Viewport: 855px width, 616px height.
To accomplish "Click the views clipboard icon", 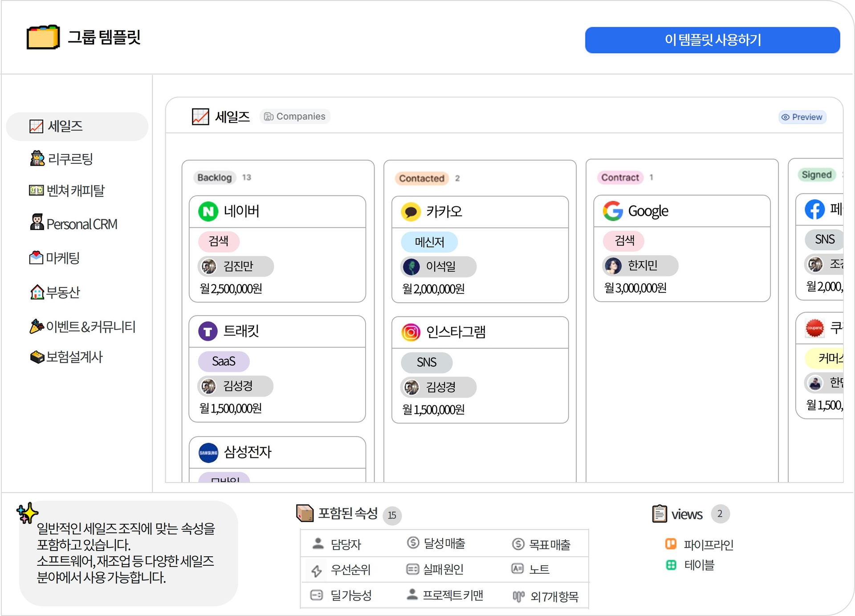I will tap(660, 514).
